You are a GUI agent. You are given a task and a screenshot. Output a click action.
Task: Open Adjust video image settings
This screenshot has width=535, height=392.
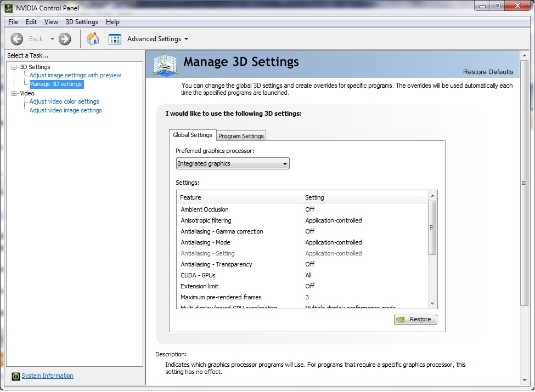tap(65, 110)
